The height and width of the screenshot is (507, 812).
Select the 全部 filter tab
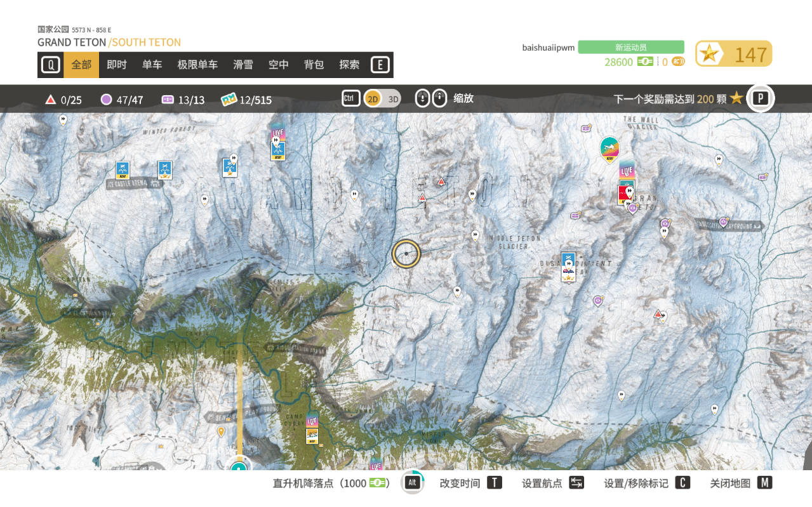coord(81,65)
